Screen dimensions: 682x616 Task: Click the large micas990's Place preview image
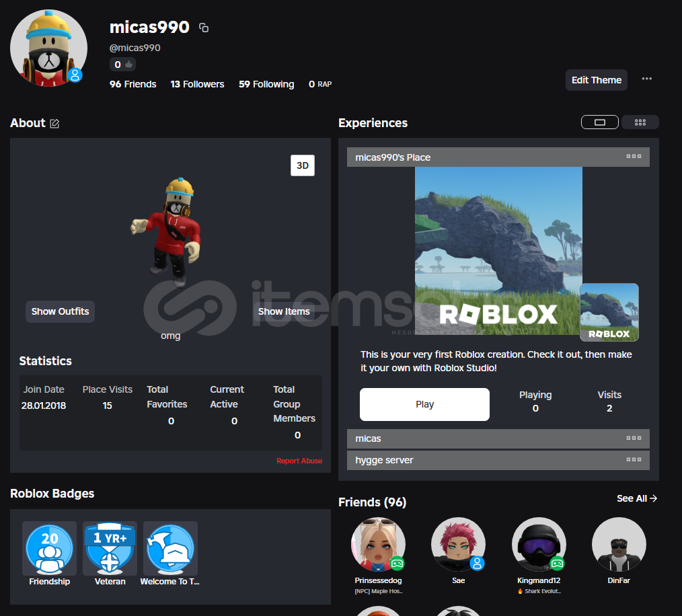point(498,251)
